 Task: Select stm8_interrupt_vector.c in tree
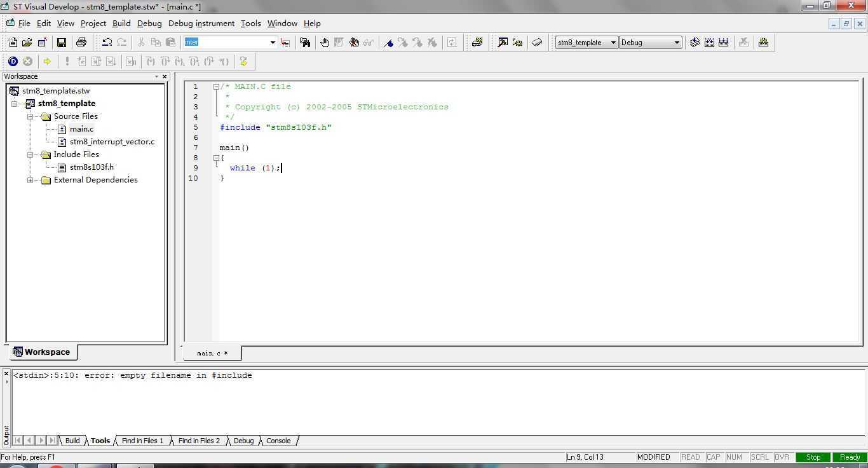pos(112,142)
